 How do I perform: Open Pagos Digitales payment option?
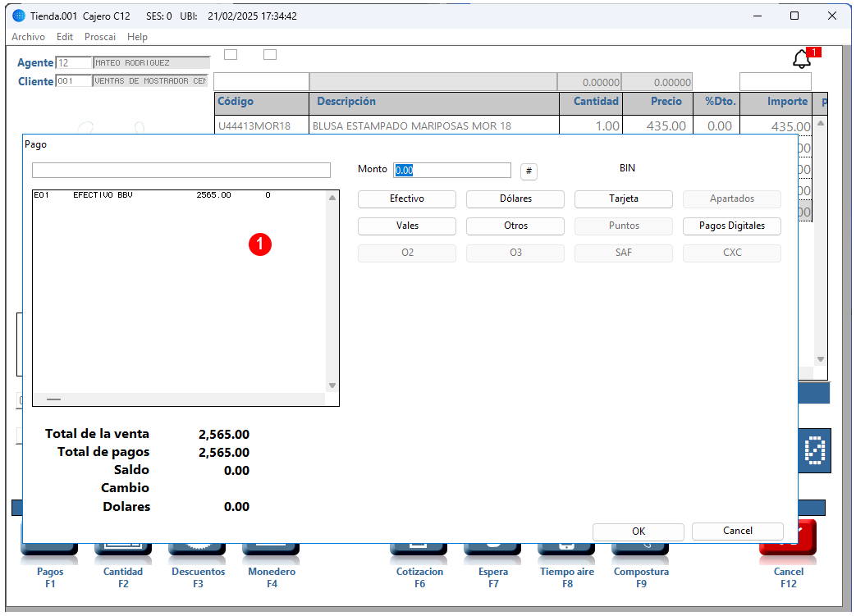click(x=732, y=226)
